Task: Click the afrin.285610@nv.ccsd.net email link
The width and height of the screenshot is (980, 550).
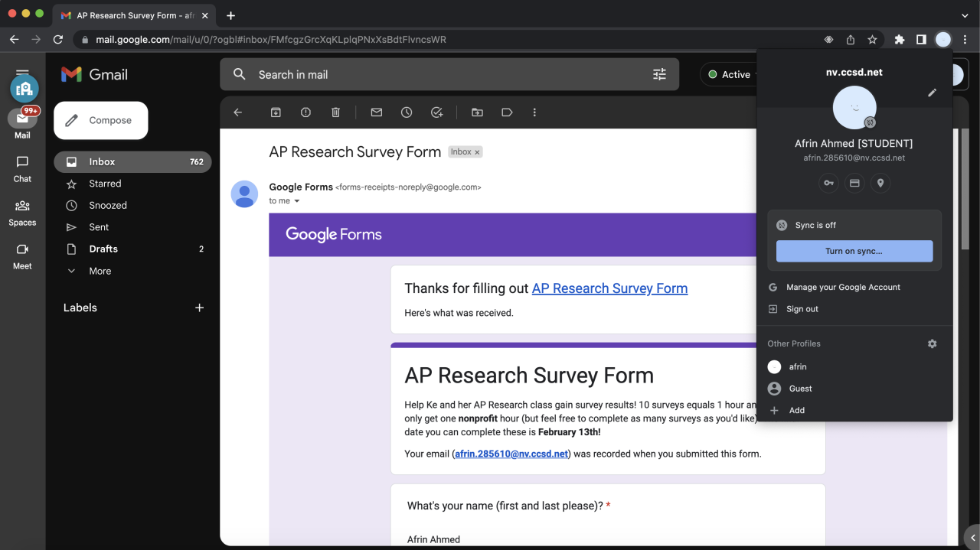Action: 511,454
